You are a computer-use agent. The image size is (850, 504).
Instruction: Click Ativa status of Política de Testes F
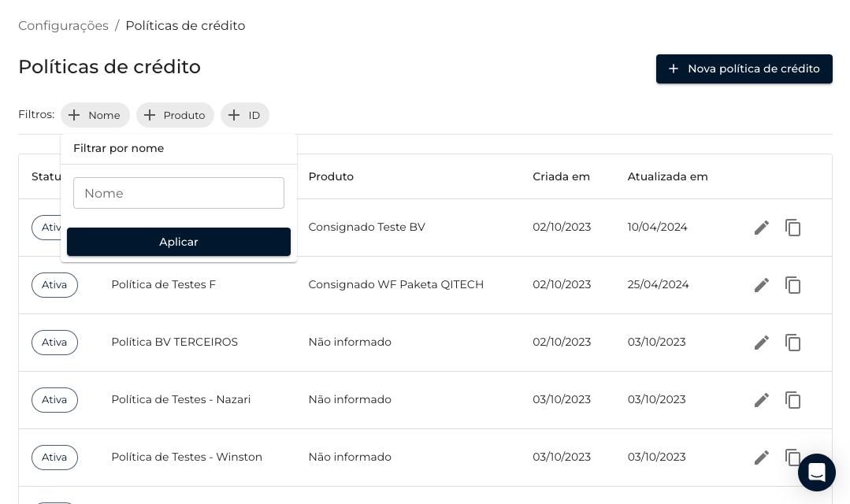[54, 285]
